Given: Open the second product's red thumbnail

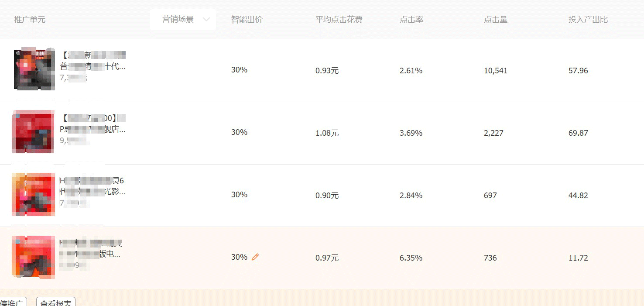Looking at the screenshot, I should click(x=33, y=132).
